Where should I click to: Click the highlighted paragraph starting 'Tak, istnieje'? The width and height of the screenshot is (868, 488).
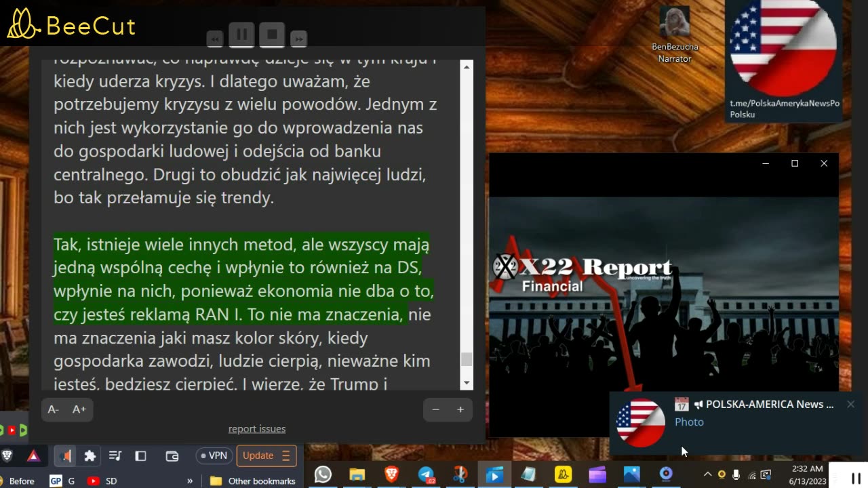[x=243, y=279]
